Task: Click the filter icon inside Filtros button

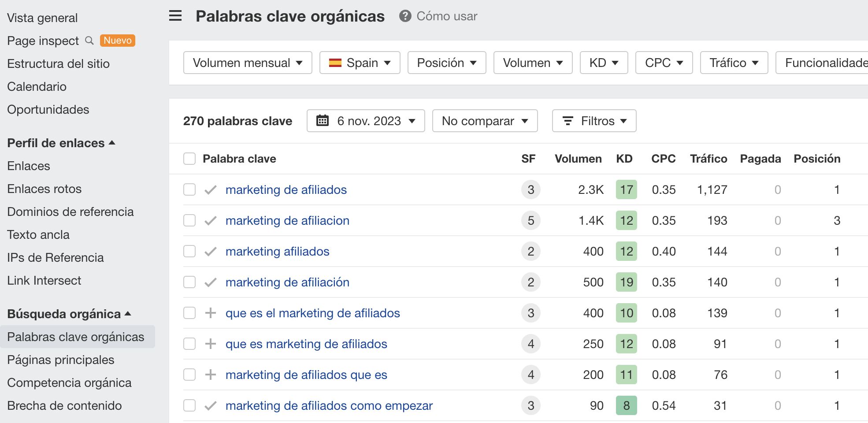Action: pos(568,121)
